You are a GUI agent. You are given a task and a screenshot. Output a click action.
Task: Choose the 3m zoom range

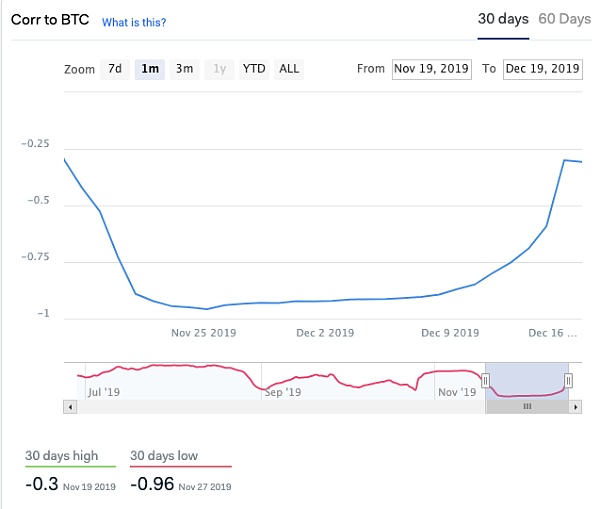click(184, 69)
